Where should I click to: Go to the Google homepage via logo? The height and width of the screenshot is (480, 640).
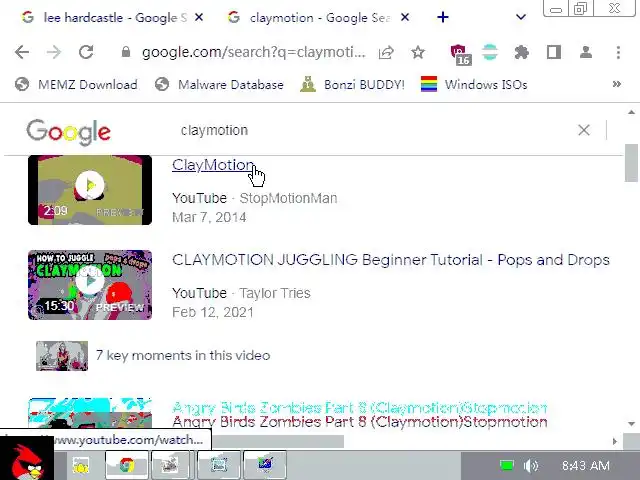[x=69, y=132]
